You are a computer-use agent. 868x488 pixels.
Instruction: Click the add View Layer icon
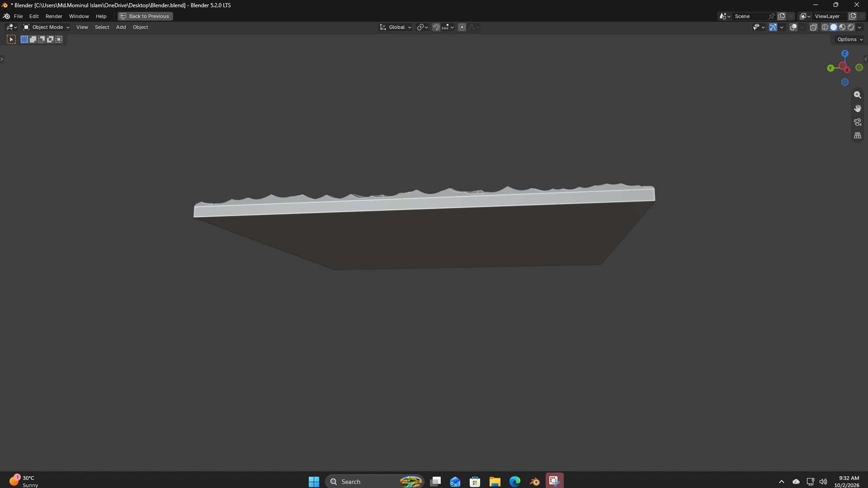[x=853, y=16]
